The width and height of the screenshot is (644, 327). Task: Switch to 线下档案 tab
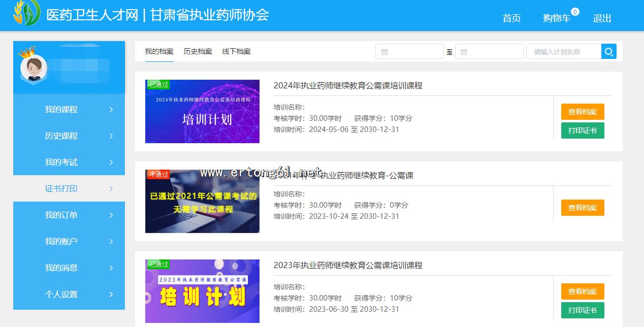pyautogui.click(x=236, y=51)
